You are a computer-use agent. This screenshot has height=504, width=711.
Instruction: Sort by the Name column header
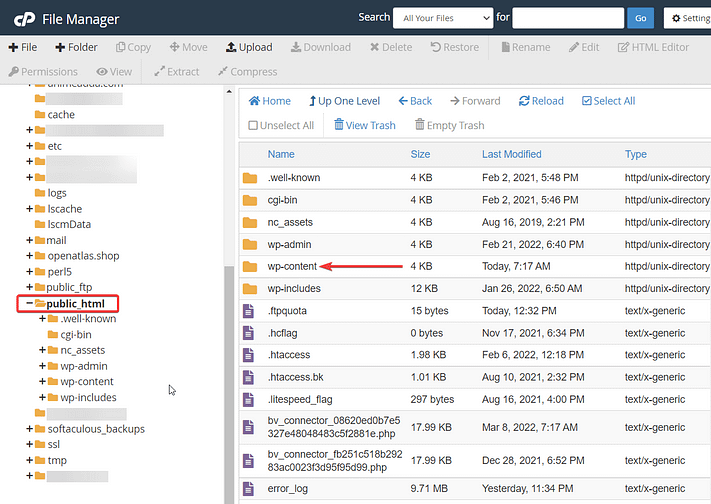click(281, 154)
